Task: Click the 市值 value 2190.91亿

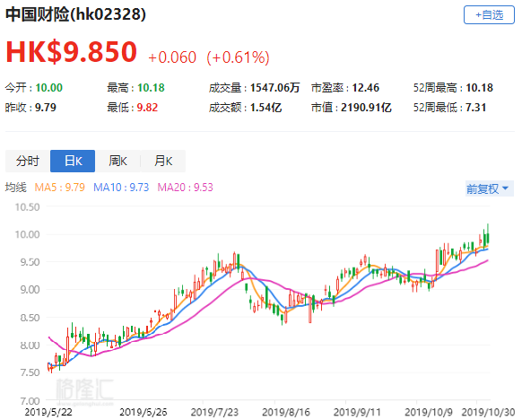Action: [366, 108]
